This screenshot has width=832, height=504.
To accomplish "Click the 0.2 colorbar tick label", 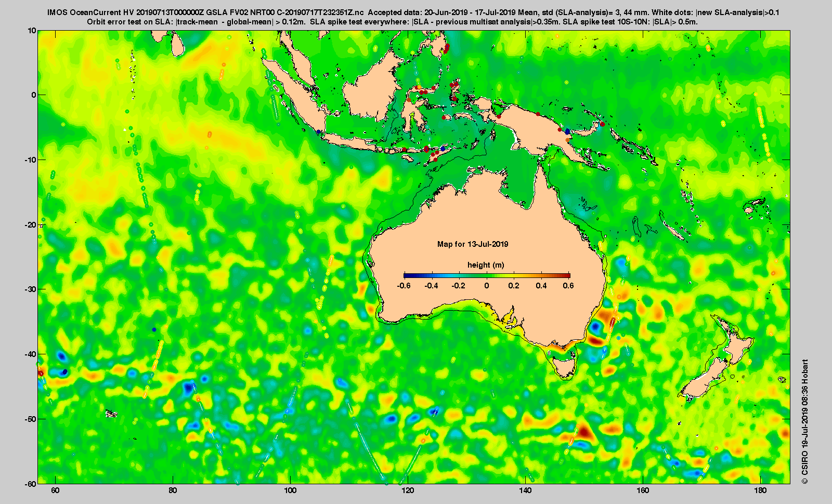I will (514, 286).
